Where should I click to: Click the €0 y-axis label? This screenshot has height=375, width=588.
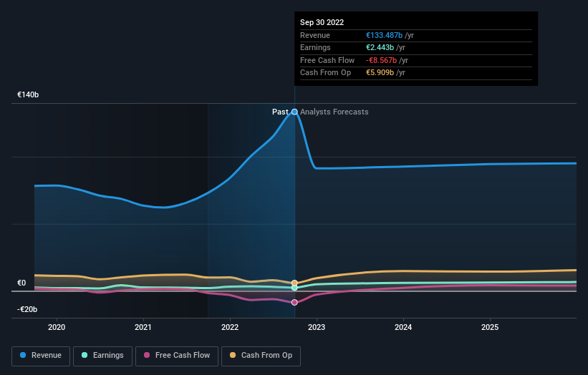coord(21,283)
